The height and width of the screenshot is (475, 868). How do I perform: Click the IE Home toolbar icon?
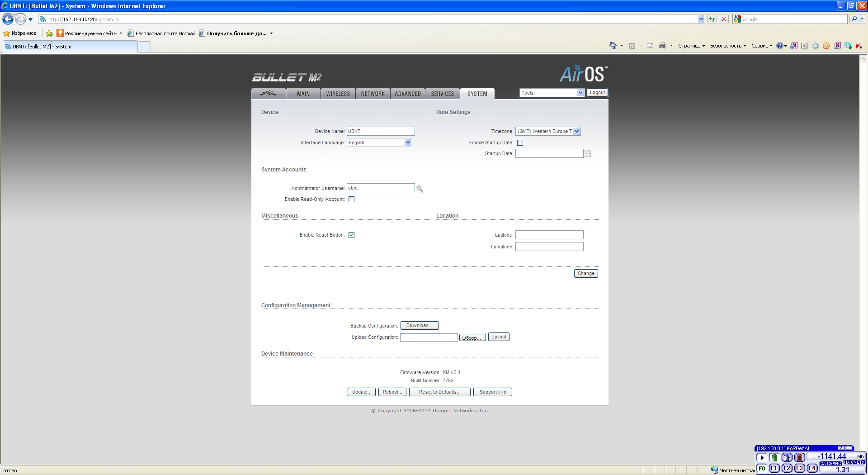coord(613,46)
